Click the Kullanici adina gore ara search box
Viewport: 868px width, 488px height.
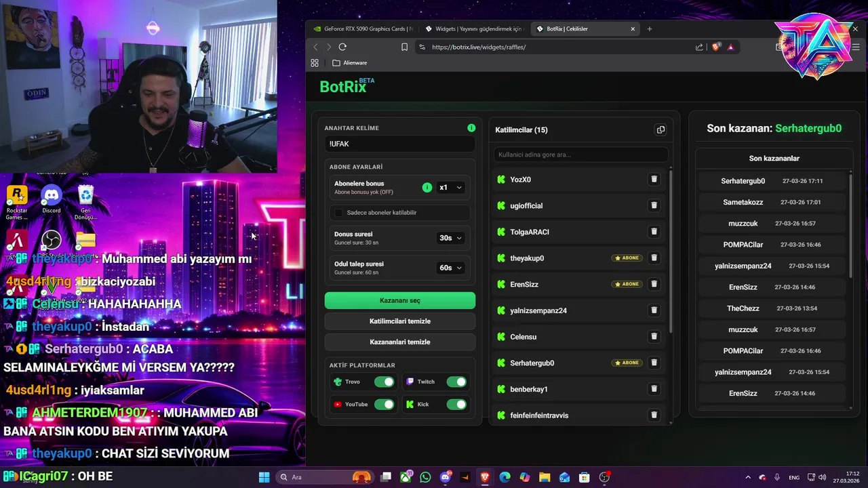(x=581, y=155)
